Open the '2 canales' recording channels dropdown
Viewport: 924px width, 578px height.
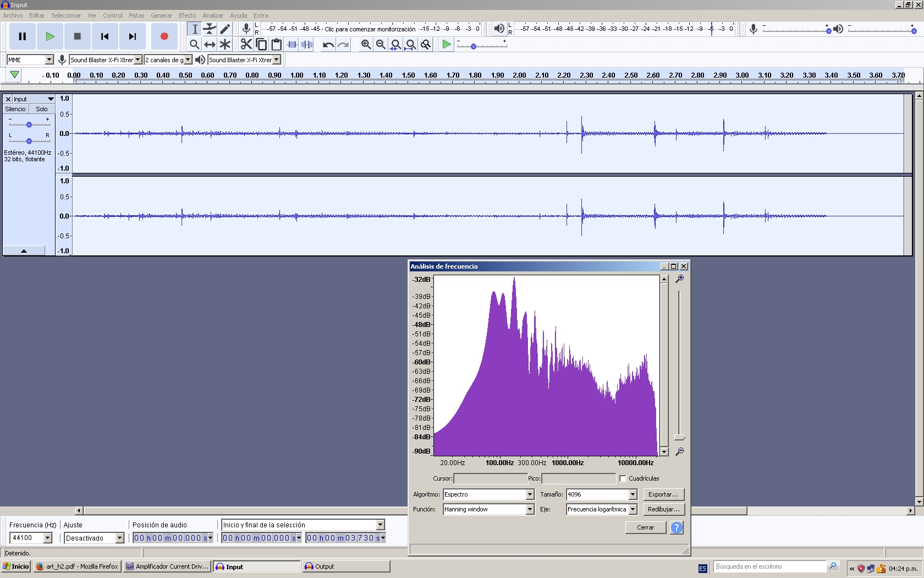[188, 59]
